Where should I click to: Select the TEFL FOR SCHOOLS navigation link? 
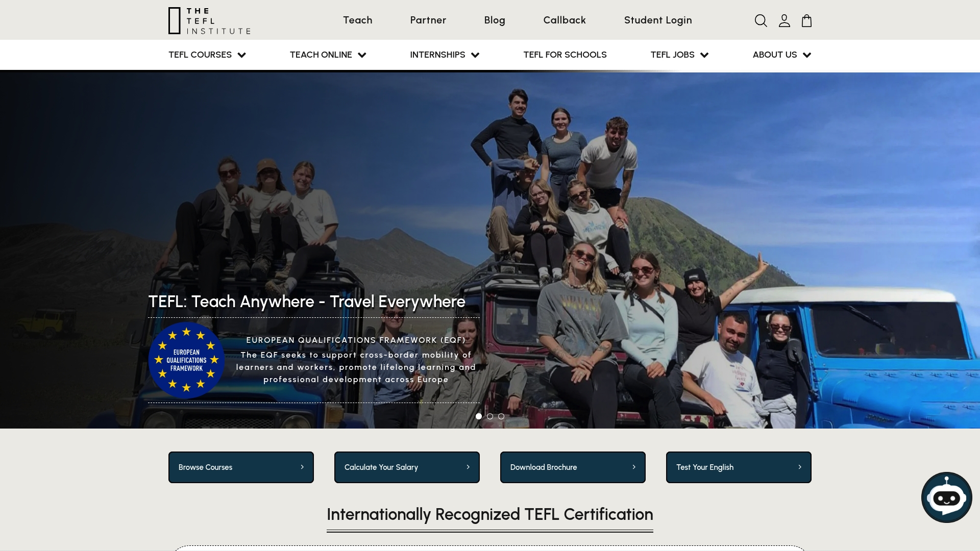coord(565,55)
